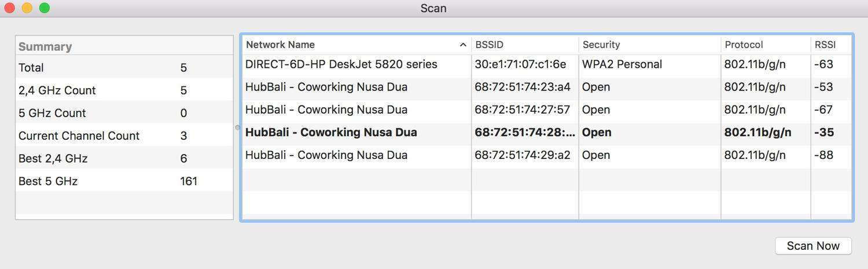Click the yellow minimize window button

point(27,8)
